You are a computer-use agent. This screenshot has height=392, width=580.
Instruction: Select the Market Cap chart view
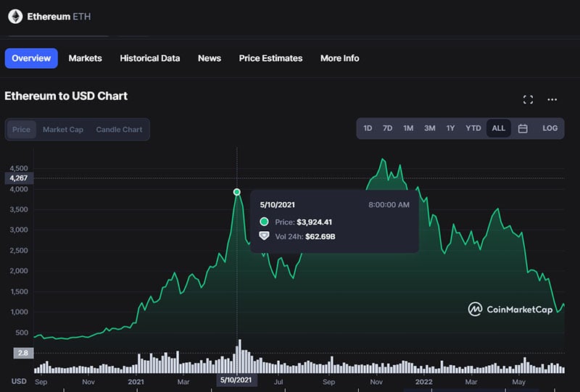(x=63, y=130)
